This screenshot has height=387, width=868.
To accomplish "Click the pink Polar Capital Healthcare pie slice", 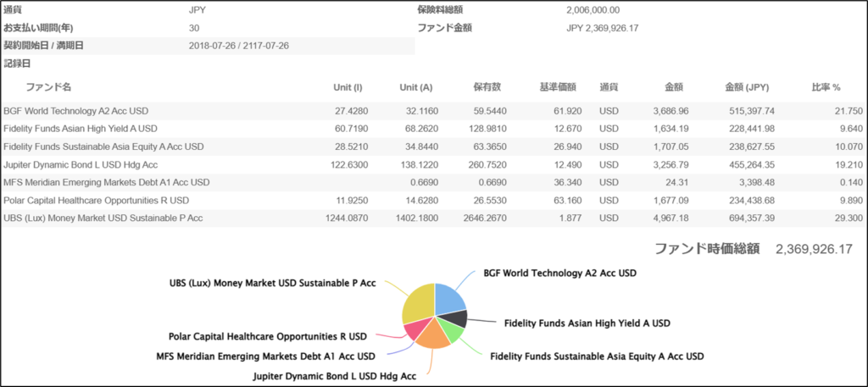I will pyautogui.click(x=415, y=329).
